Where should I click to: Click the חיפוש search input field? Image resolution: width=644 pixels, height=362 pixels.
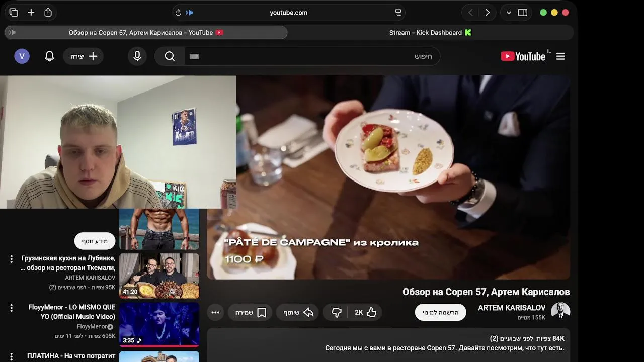pos(312,56)
